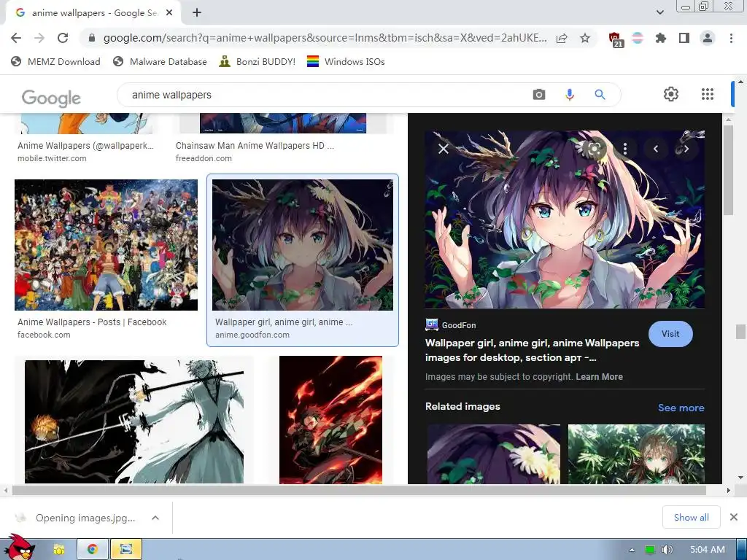Click the page vertical scrollbar thumb

point(740,332)
